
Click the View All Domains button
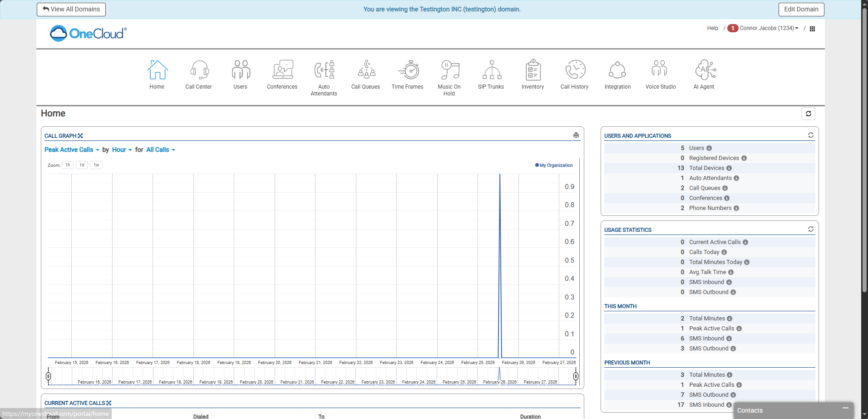71,9
